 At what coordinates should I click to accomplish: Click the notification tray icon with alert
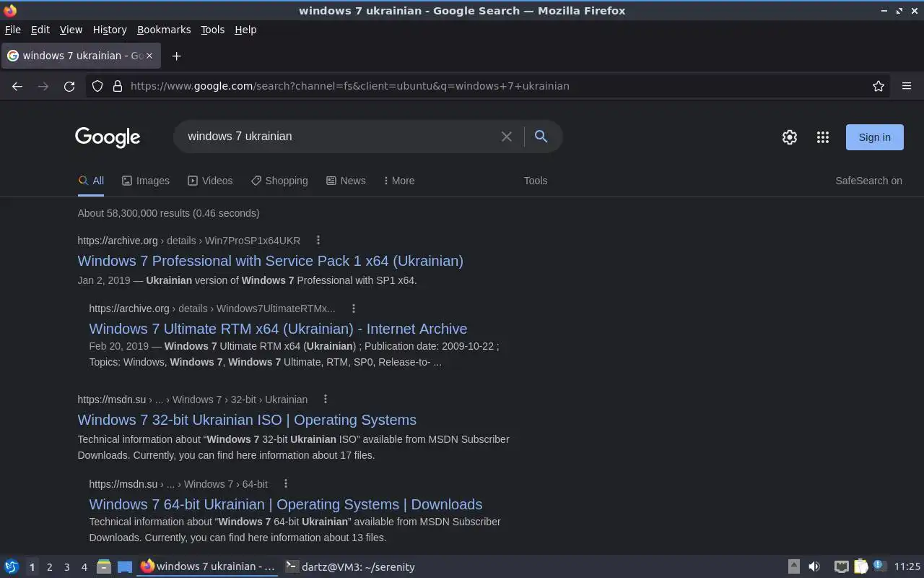pyautogui.click(x=879, y=566)
